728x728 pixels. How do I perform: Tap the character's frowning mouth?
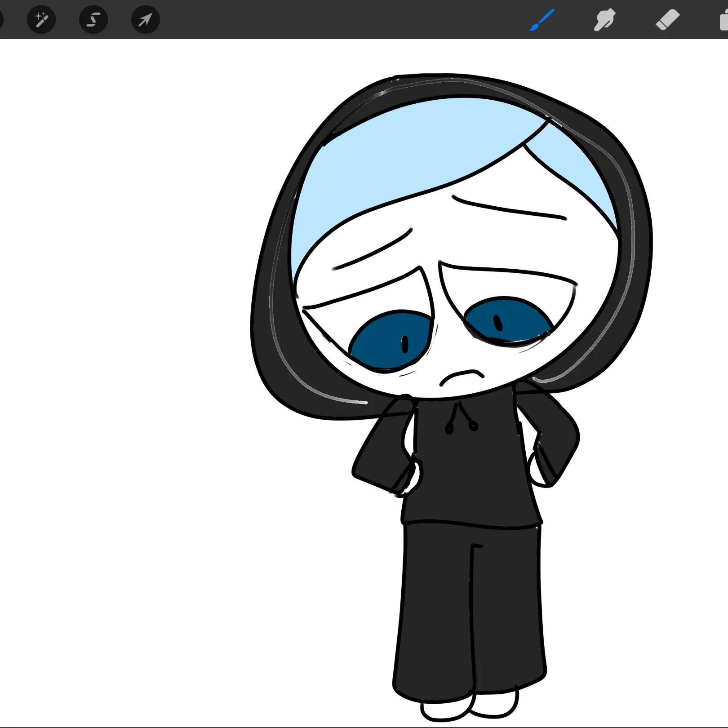coord(462,377)
